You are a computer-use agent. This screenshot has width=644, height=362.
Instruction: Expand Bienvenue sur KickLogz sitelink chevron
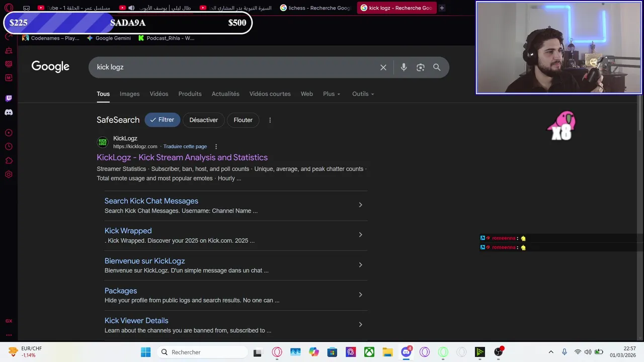click(x=360, y=264)
